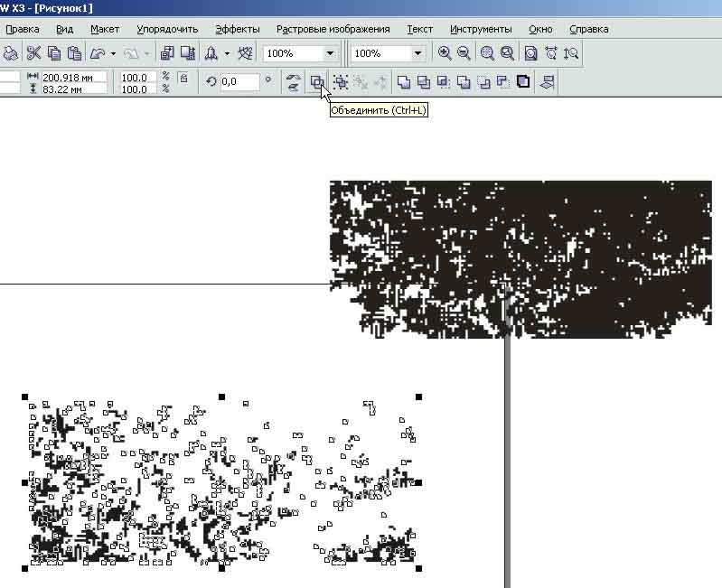Open the Эффекты menu
The width and height of the screenshot is (722, 588).
coord(237,29)
